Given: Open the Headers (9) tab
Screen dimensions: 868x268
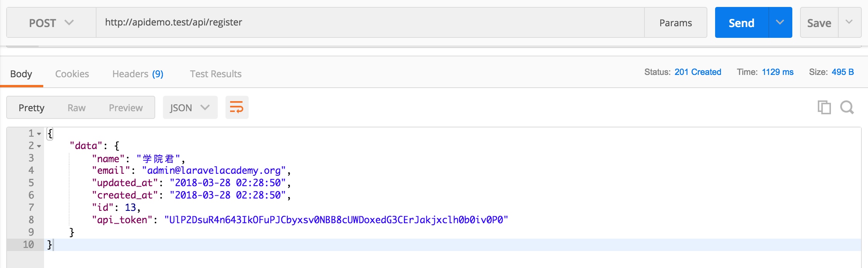Looking at the screenshot, I should coord(138,74).
